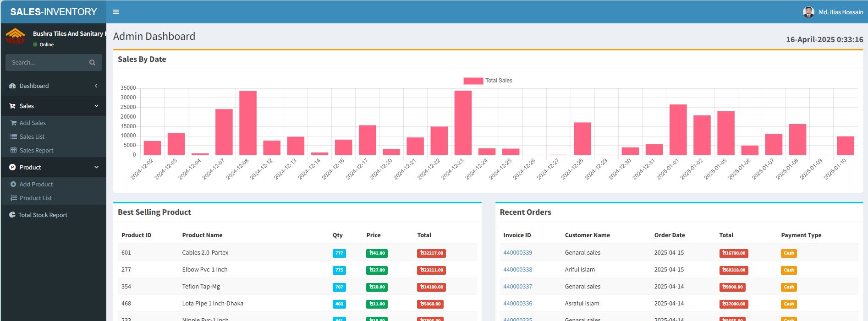The height and width of the screenshot is (321, 868).
Task: Click the SALES-INVENTORY brand title
Action: (54, 12)
